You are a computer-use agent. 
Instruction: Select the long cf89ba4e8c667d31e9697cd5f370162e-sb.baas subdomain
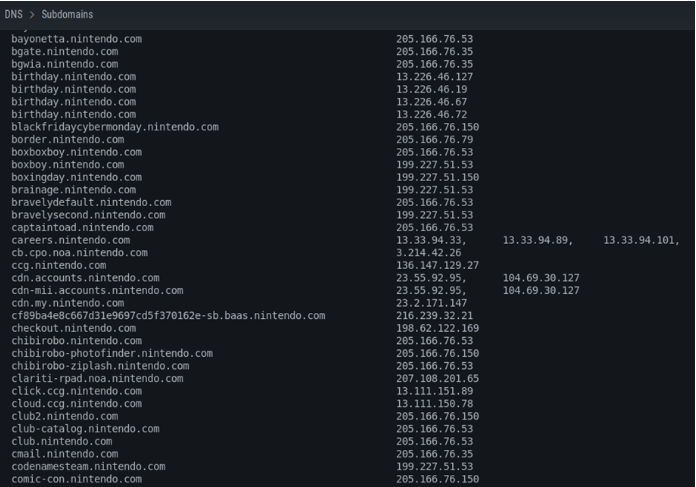pos(168,316)
